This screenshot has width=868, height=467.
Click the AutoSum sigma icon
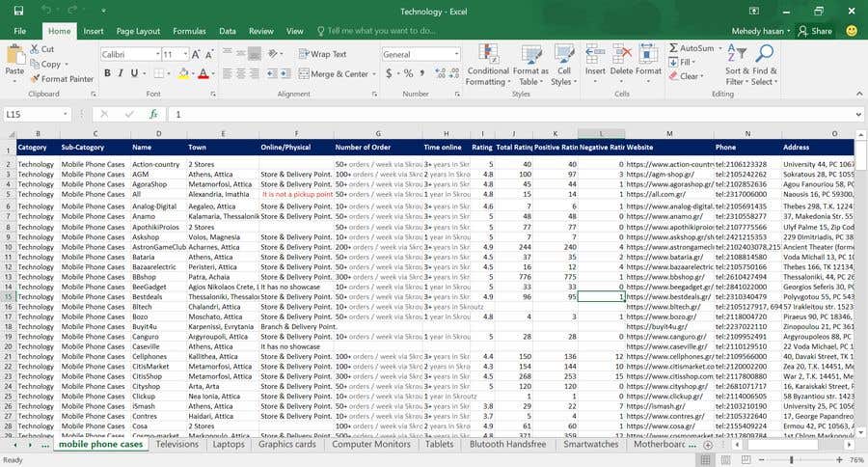point(673,48)
